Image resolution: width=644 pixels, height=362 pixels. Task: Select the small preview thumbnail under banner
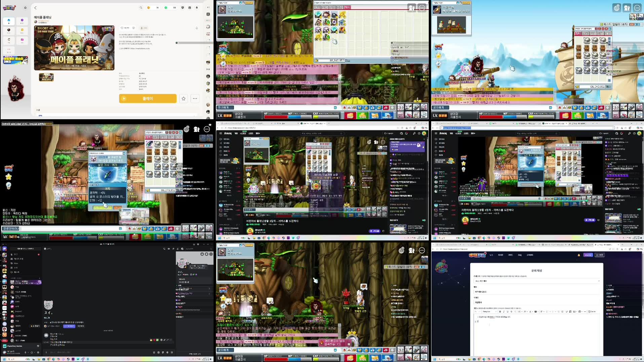coord(46,77)
